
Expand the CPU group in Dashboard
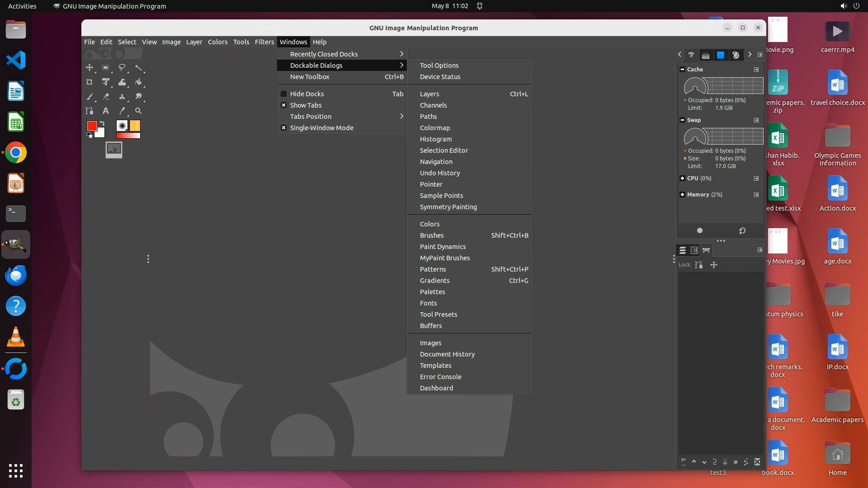[682, 178]
